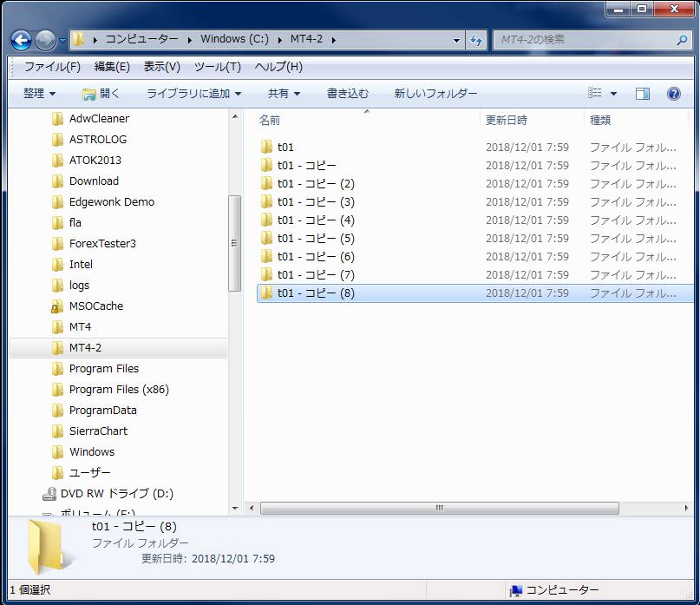This screenshot has width=700, height=605.
Task: Click the folder icon of t01
Action: (266, 147)
